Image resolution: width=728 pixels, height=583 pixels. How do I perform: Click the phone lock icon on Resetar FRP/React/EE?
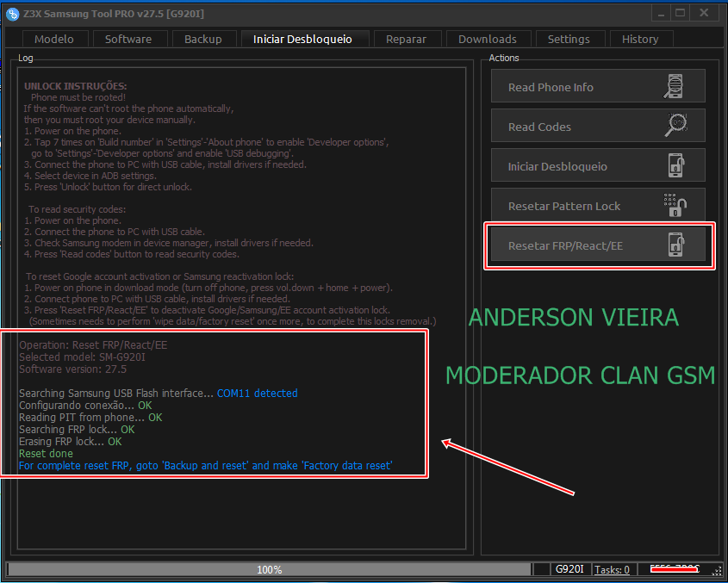pos(676,245)
